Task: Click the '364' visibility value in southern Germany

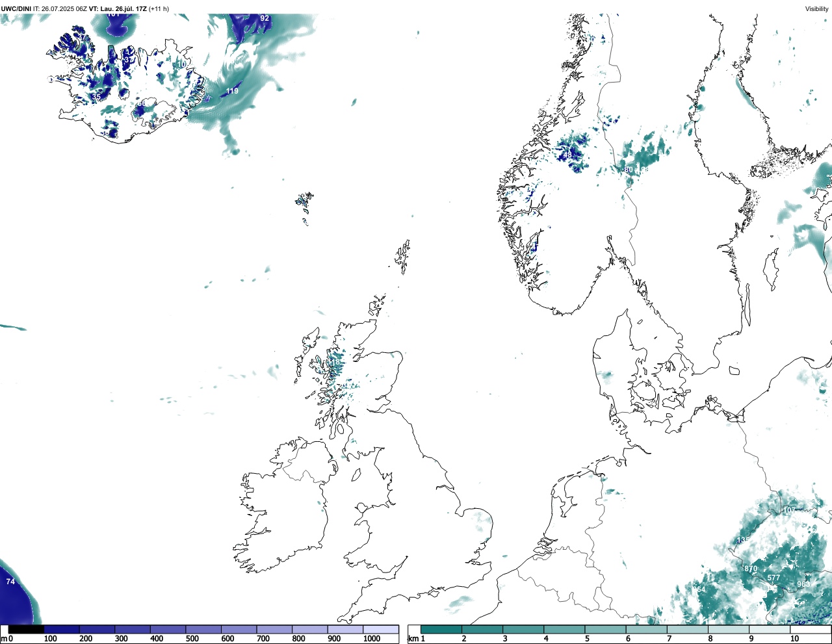Action: pos(699,589)
